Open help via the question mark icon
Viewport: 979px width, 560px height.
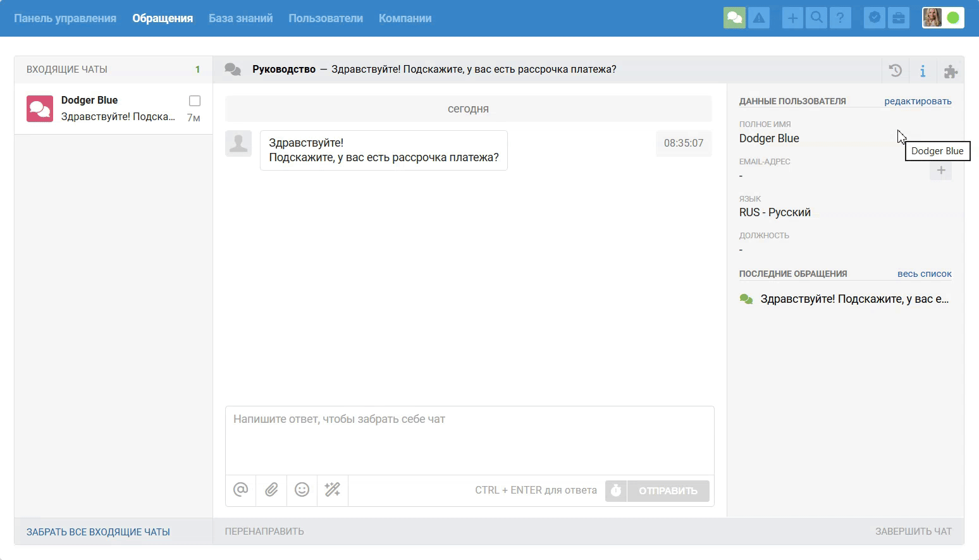click(840, 18)
